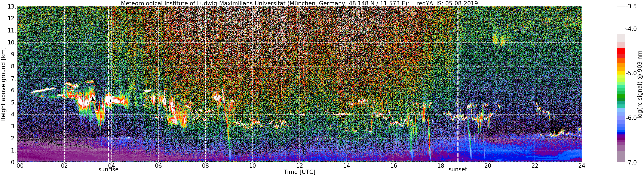The width and height of the screenshot is (644, 176).
Task: Click the '9.' height tick label
Action: [13, 54]
